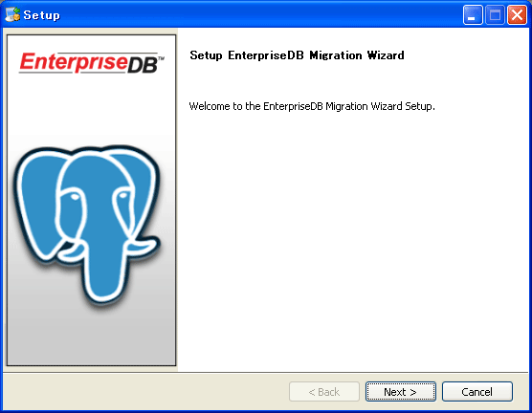Click the Welcome to the EnterpriseDB message text
Viewport: 532px width, 413px height.
point(312,106)
